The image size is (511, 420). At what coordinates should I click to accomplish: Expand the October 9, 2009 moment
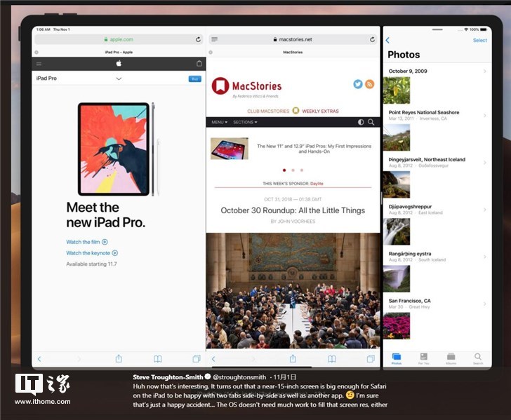click(484, 71)
